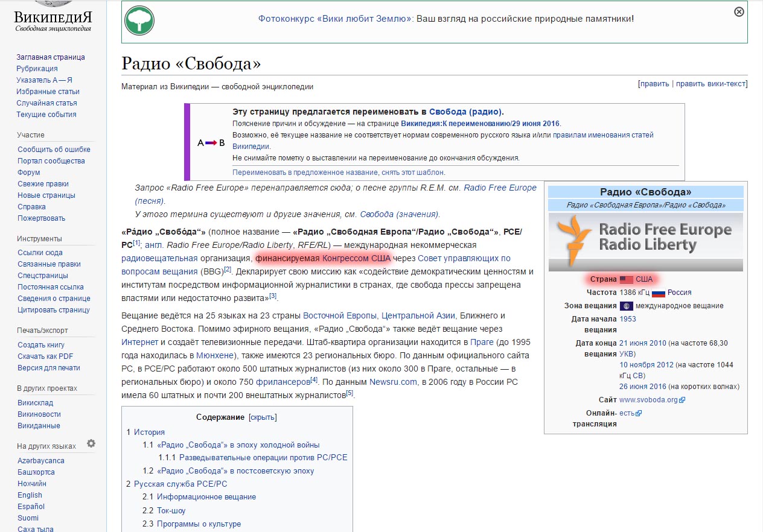Click править вики-текст link
The height and width of the screenshot is (532, 763).
[710, 84]
